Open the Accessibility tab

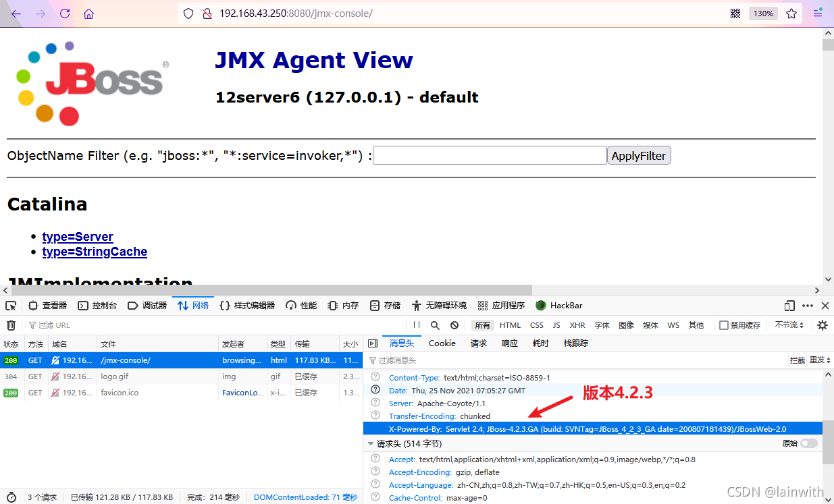point(439,306)
